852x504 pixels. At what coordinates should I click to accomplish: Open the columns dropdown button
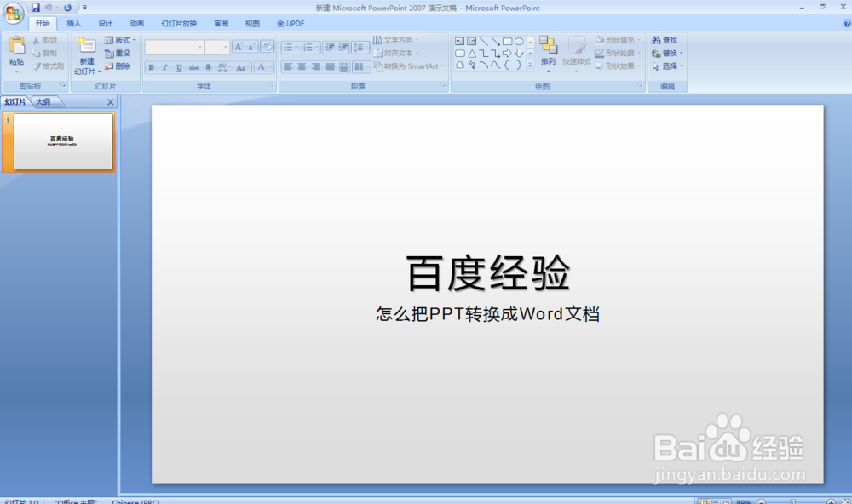click(x=360, y=66)
